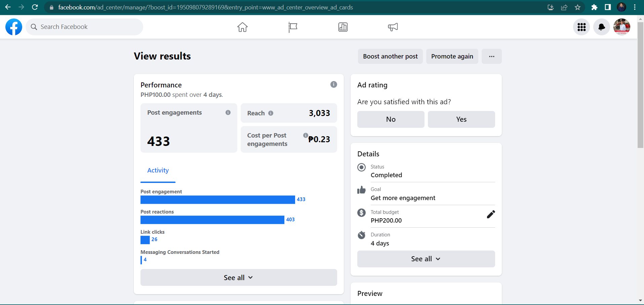The width and height of the screenshot is (644, 305).
Task: Open the three-dot more options menu
Action: pos(491,56)
